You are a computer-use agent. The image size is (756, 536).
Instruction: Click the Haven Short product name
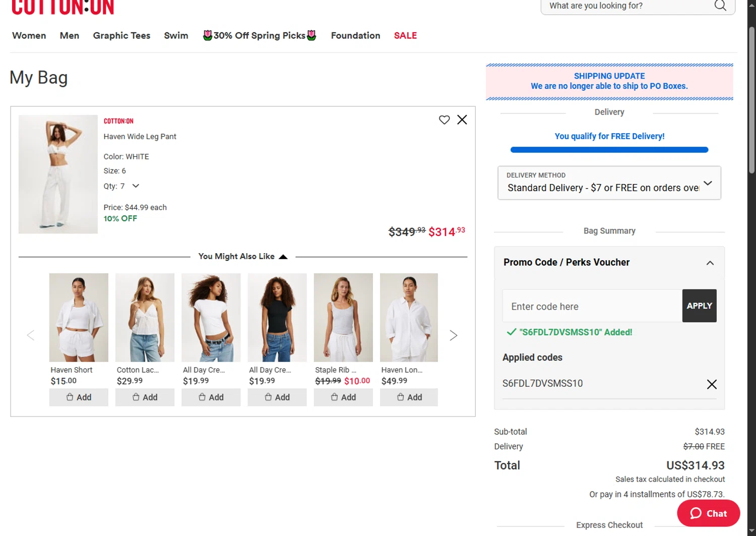coord(72,370)
